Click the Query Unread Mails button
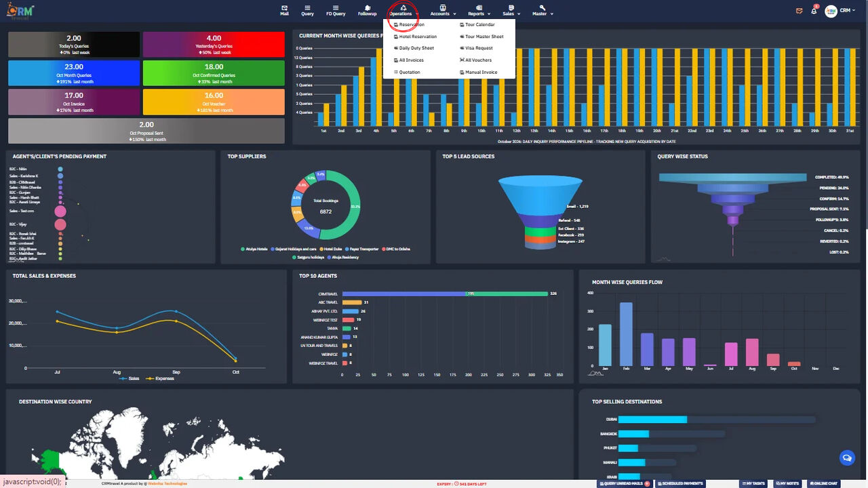868x488 pixels. pos(625,483)
